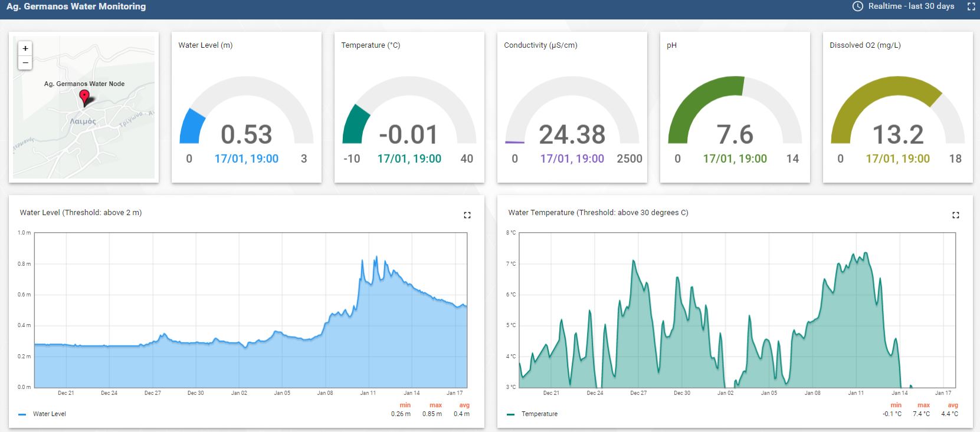Zoom out of the map with minus button
Viewport: 980px width, 432px height.
pyautogui.click(x=25, y=62)
